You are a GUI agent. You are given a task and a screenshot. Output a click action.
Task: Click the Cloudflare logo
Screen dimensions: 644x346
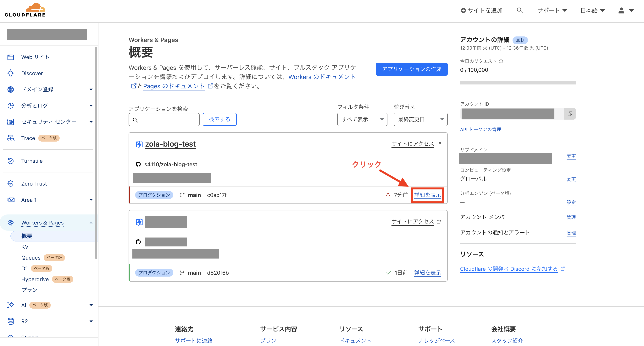pos(25,10)
